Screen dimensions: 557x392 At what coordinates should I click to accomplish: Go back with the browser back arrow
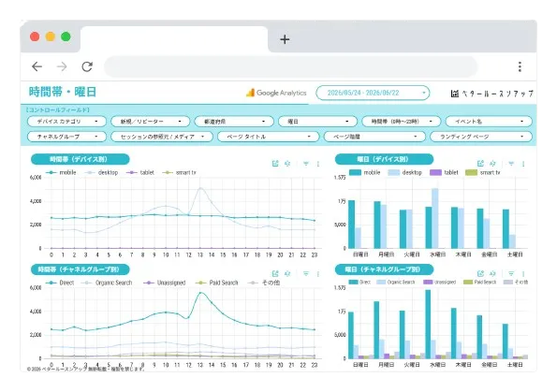point(37,66)
